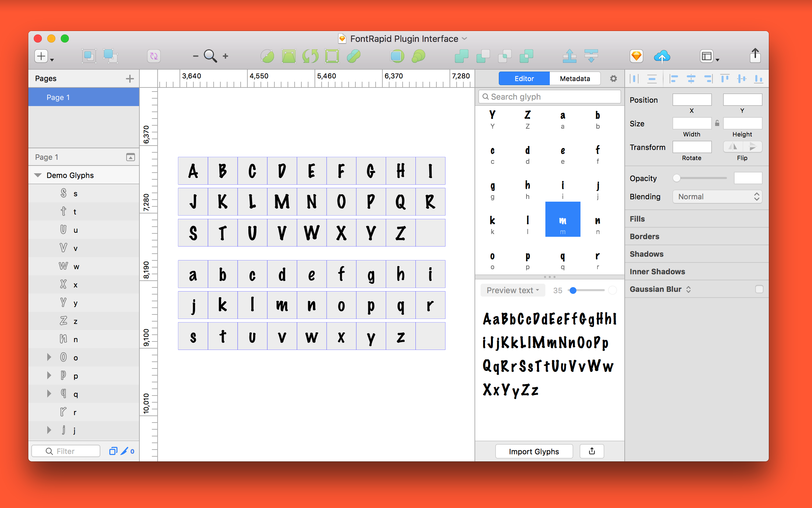Select the Edit tool icon
812x508 pixels.
[x=267, y=56]
